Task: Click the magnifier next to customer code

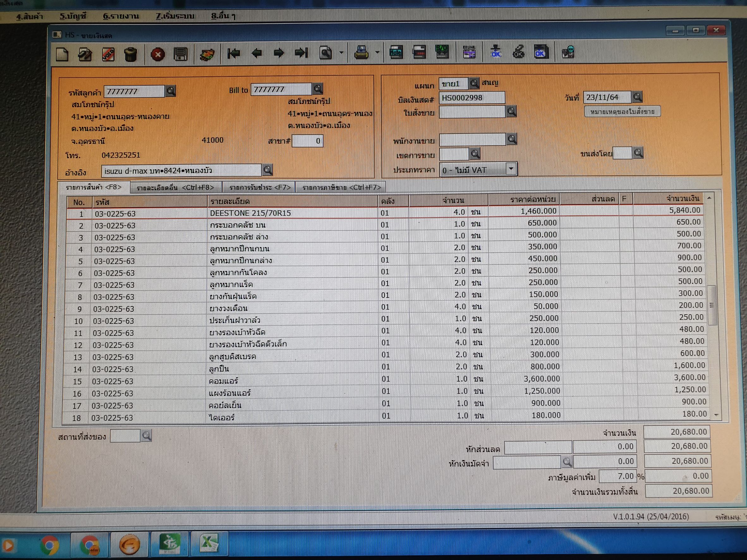Action: pyautogui.click(x=171, y=91)
